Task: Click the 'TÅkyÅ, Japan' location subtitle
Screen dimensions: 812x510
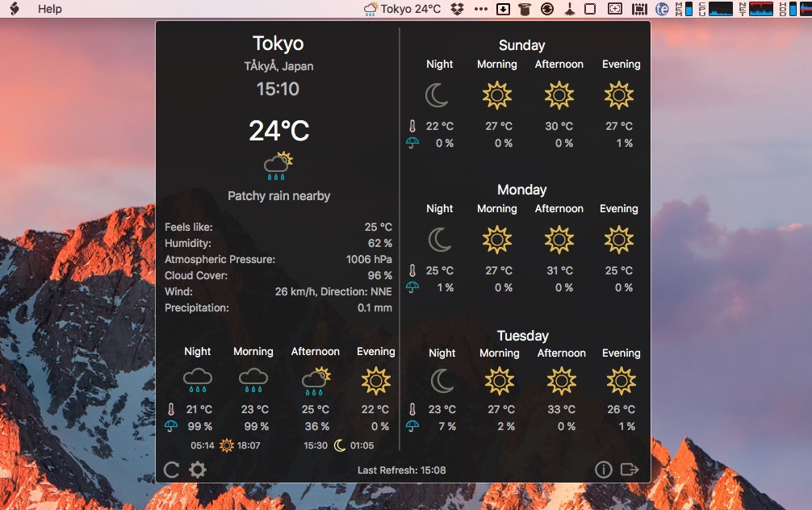Action: 278,66
